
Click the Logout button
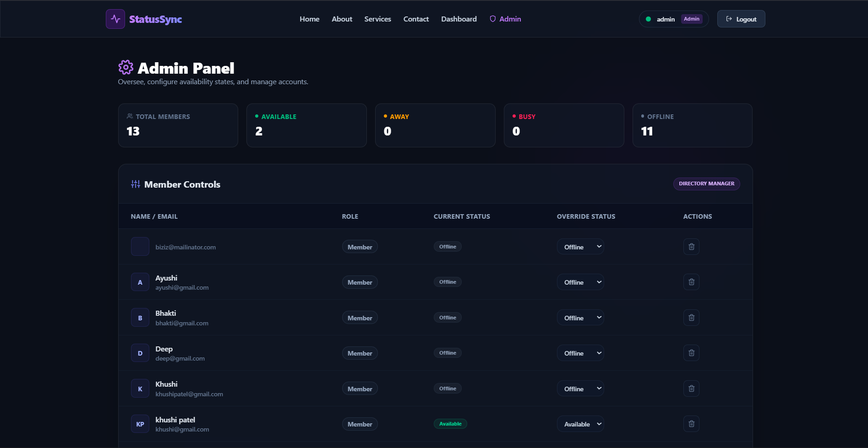pos(741,19)
